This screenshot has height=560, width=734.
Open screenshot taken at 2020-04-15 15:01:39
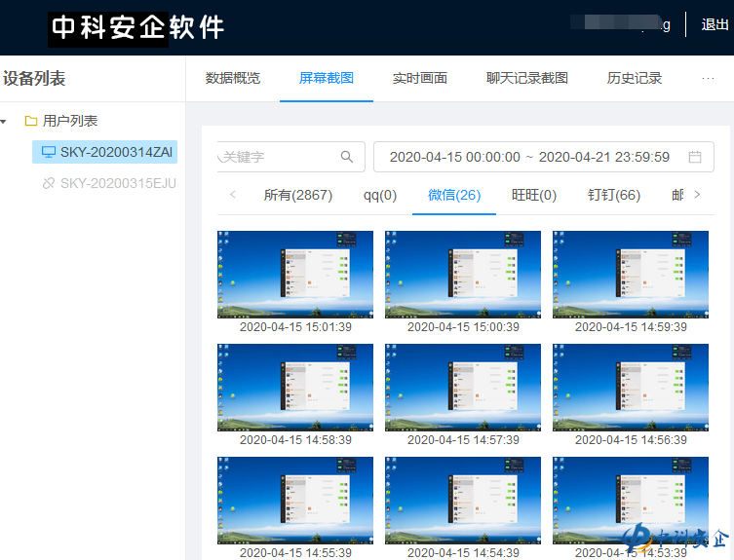point(295,275)
